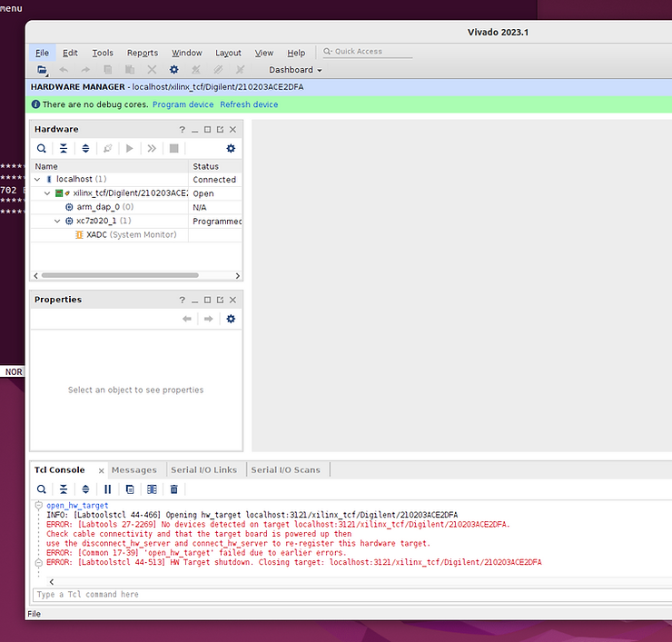Click the copy icon in main toolbar
This screenshot has height=642, width=672.
point(107,69)
